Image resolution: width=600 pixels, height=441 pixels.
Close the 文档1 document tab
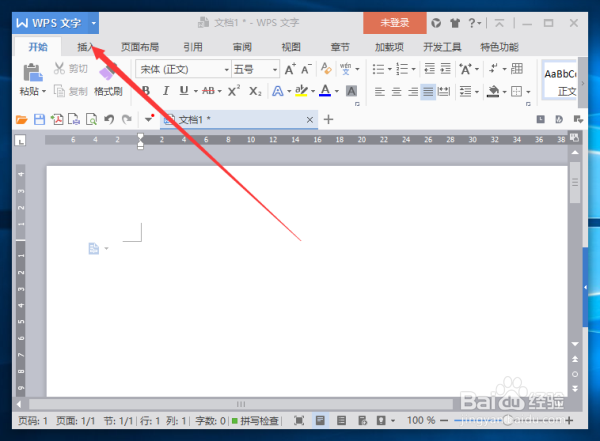(x=310, y=120)
